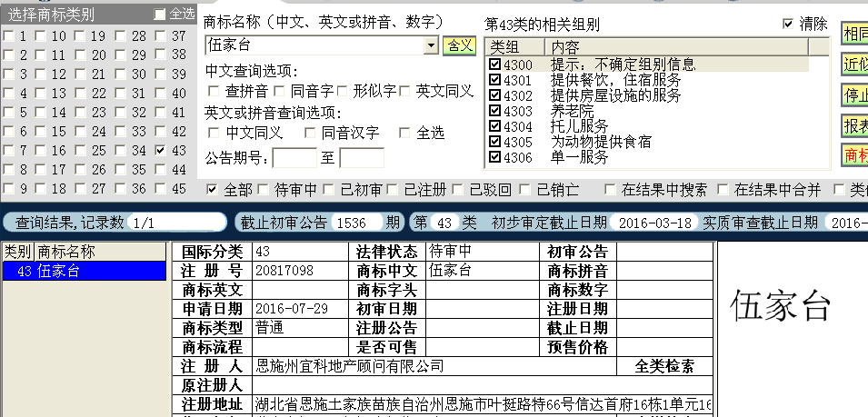Uncheck group 4302 提供房屋设施的服务
This screenshot has width=868, height=417.
(494, 95)
